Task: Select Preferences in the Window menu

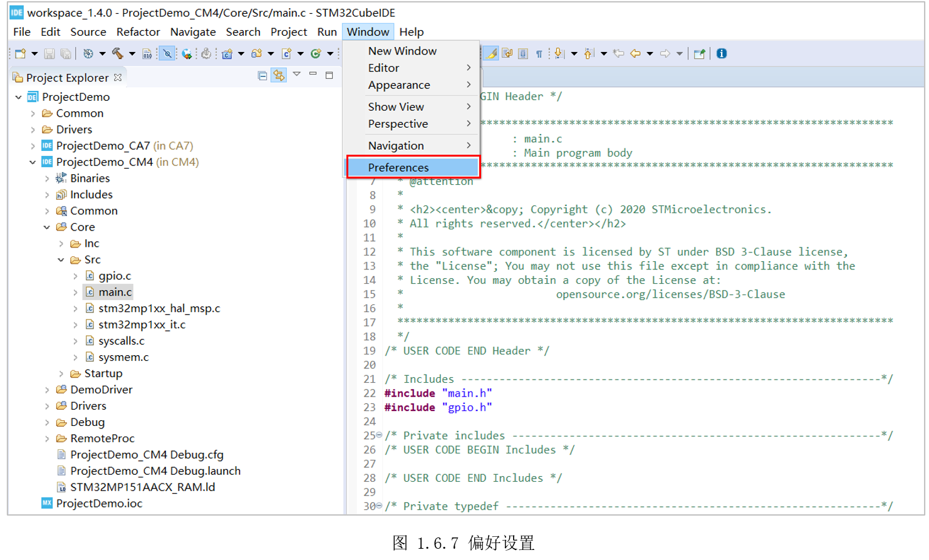Action: pos(398,167)
